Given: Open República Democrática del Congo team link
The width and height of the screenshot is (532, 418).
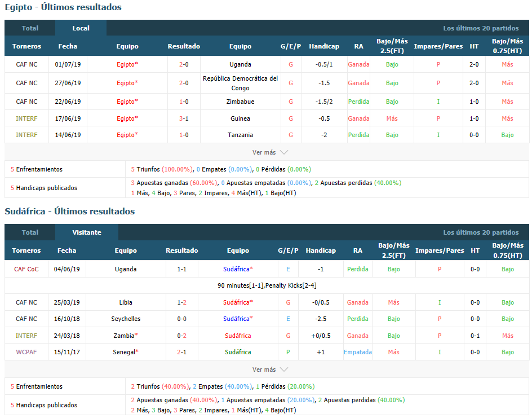Looking at the screenshot, I should tap(240, 83).
